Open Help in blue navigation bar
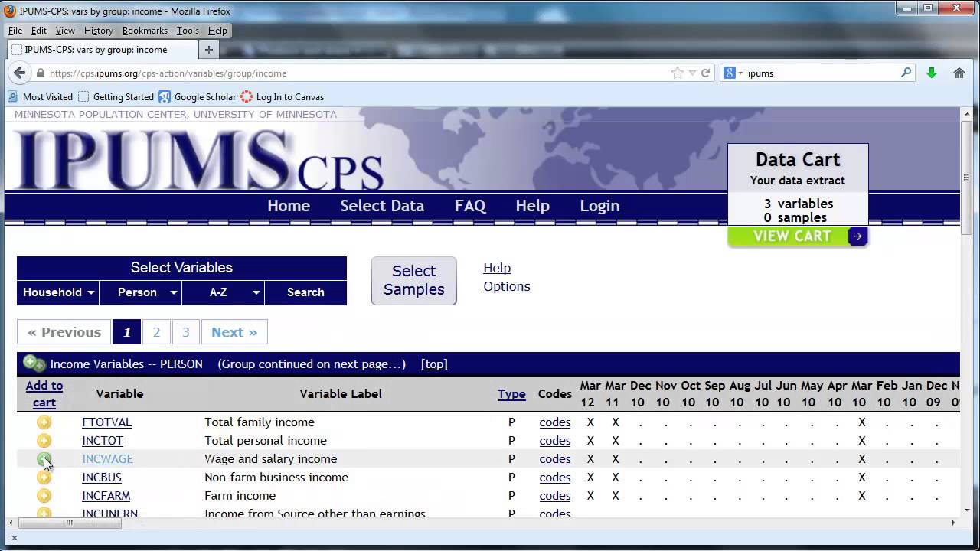 coord(532,206)
